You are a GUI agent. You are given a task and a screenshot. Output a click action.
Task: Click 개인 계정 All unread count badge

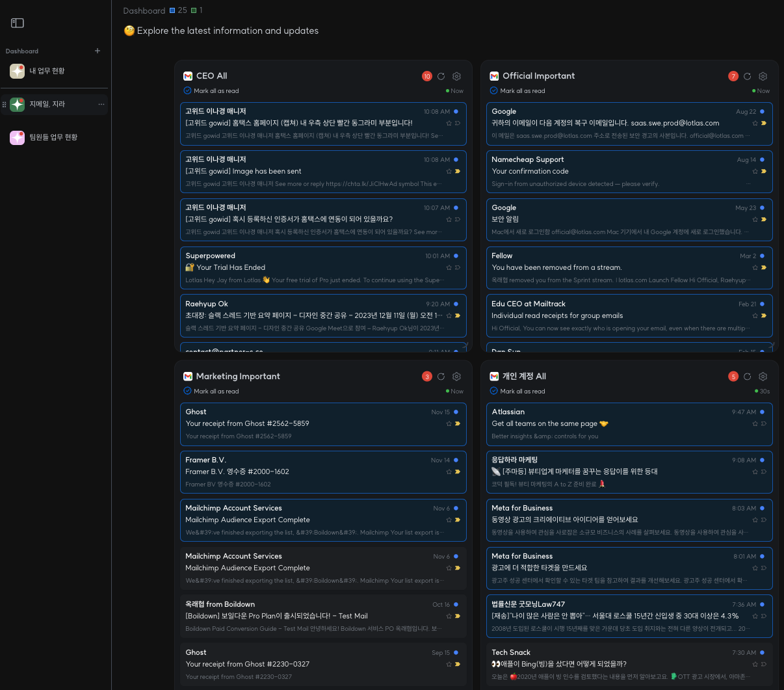pyautogui.click(x=733, y=377)
